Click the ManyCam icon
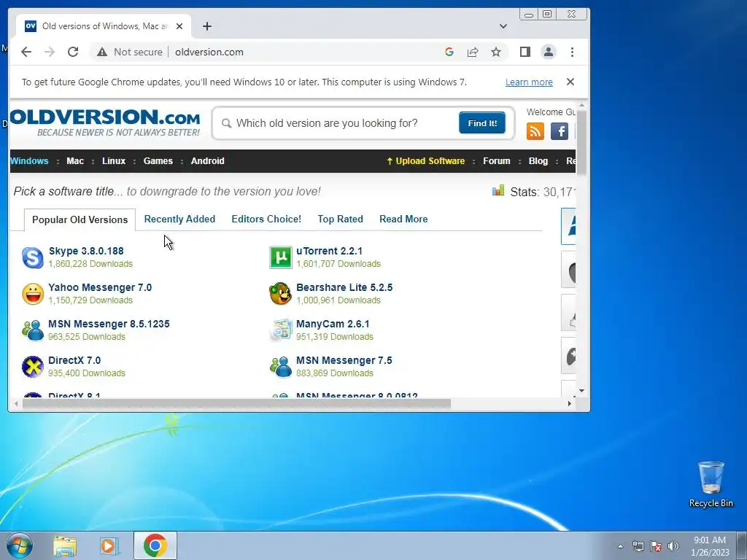Viewport: 747px width, 560px height. 281,330
